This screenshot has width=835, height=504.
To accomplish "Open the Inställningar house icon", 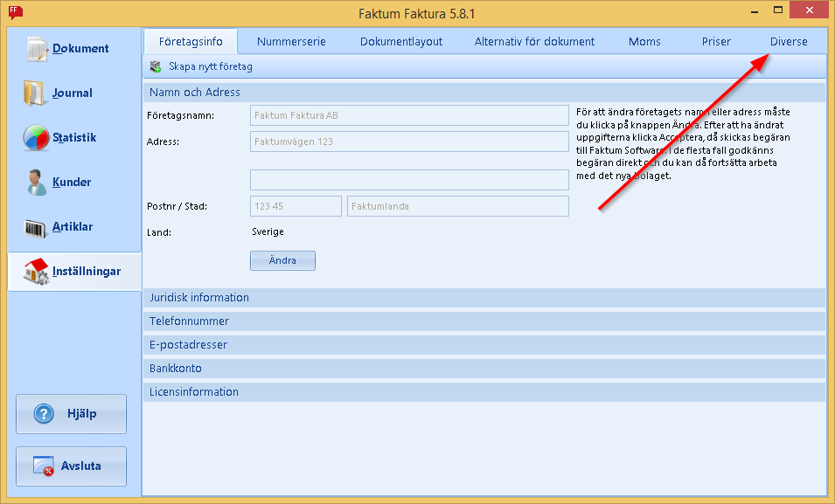I will tap(36, 272).
